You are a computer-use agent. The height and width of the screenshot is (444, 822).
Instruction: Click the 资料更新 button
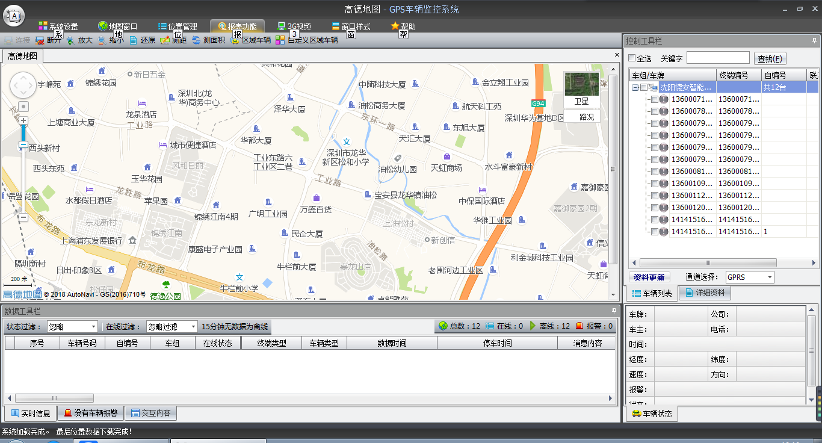click(x=649, y=276)
